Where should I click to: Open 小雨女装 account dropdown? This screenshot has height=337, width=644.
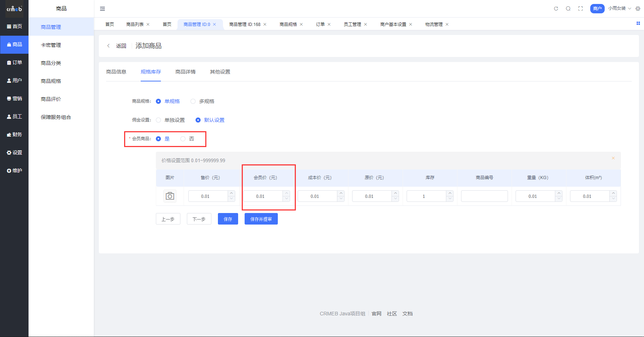coord(619,8)
